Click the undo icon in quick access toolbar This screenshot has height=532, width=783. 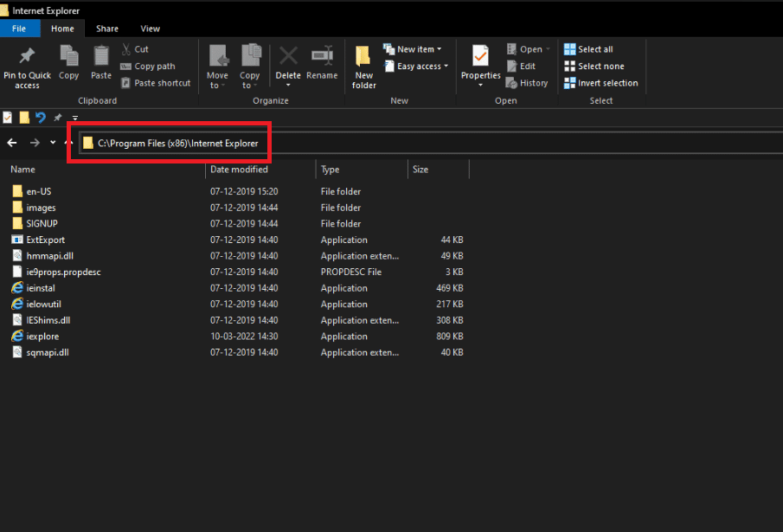(41, 118)
